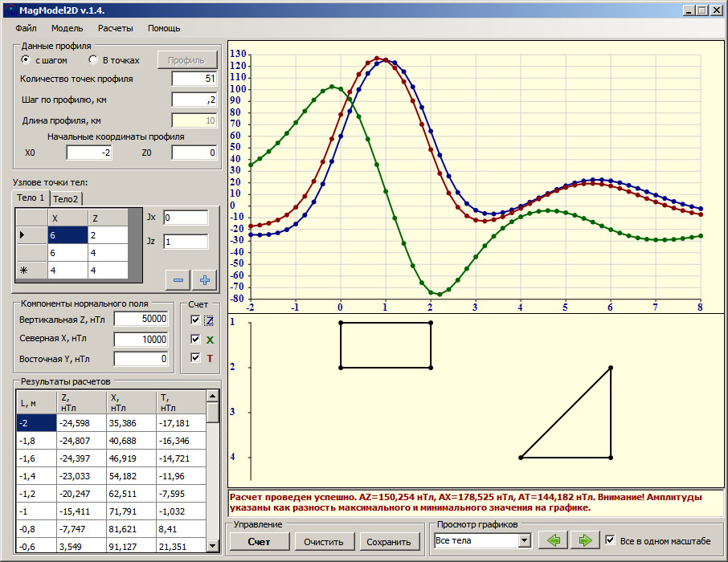Click the results table scrollbar thumb
Image resolution: width=728 pixels, height=562 pixels.
click(213, 413)
